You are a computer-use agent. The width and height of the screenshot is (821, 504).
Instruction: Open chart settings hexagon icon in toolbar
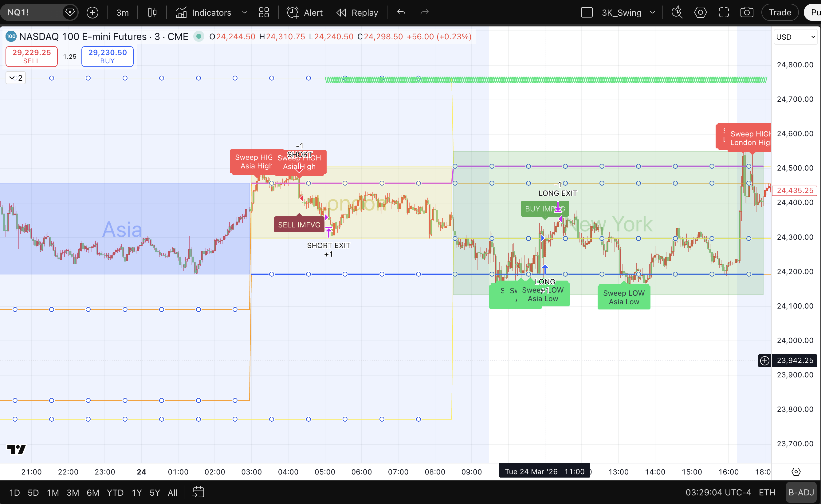700,13
